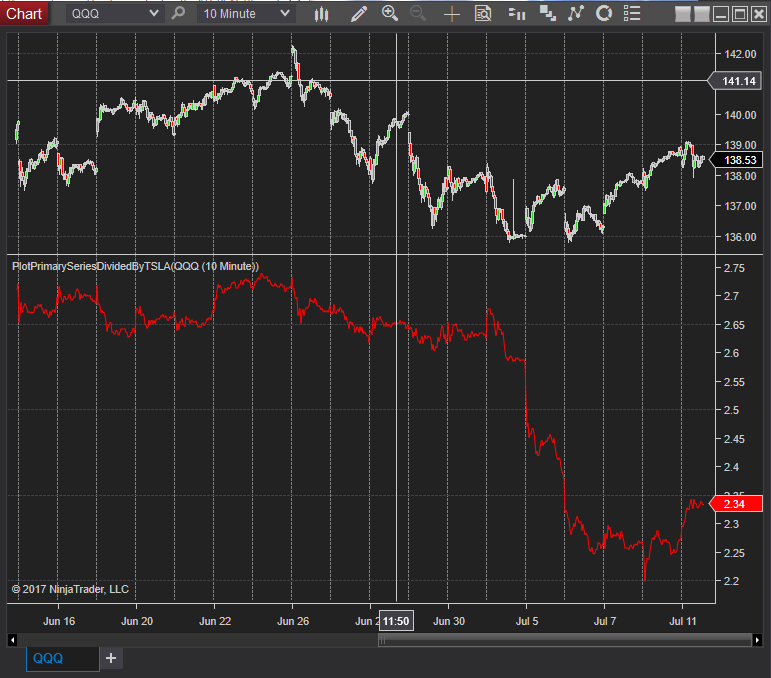Click the first gray window link button
Image resolution: width=771 pixels, height=678 pixels.
coord(682,14)
